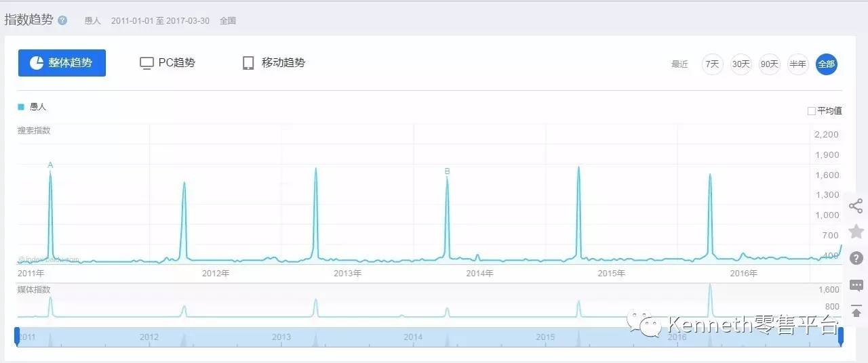Viewport: 868px width, 363px height.
Task: Click the 2,200 y-axis value
Action: 827,135
